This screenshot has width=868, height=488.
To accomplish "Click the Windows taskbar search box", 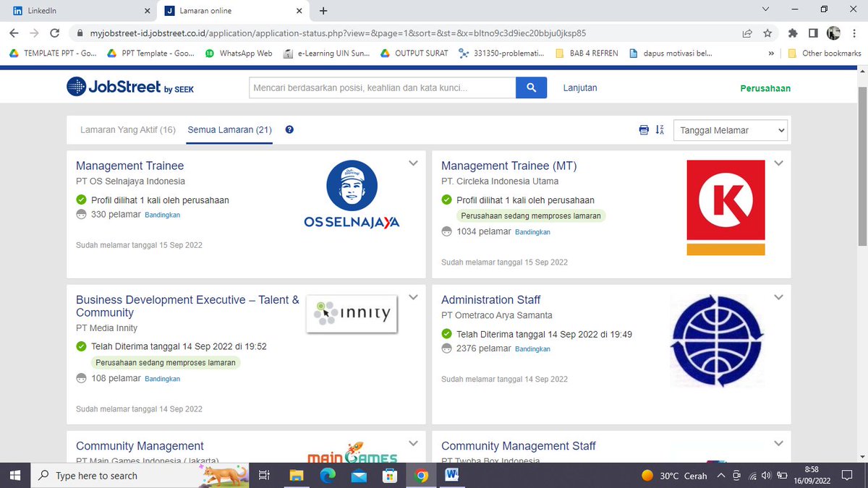I will point(140,475).
